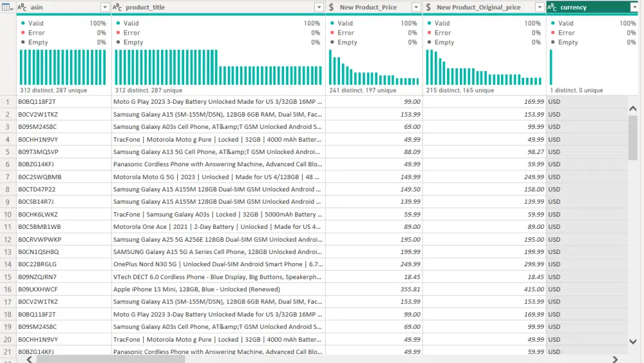The height and width of the screenshot is (363, 644).
Task: Select the asin column header
Action: click(64, 7)
